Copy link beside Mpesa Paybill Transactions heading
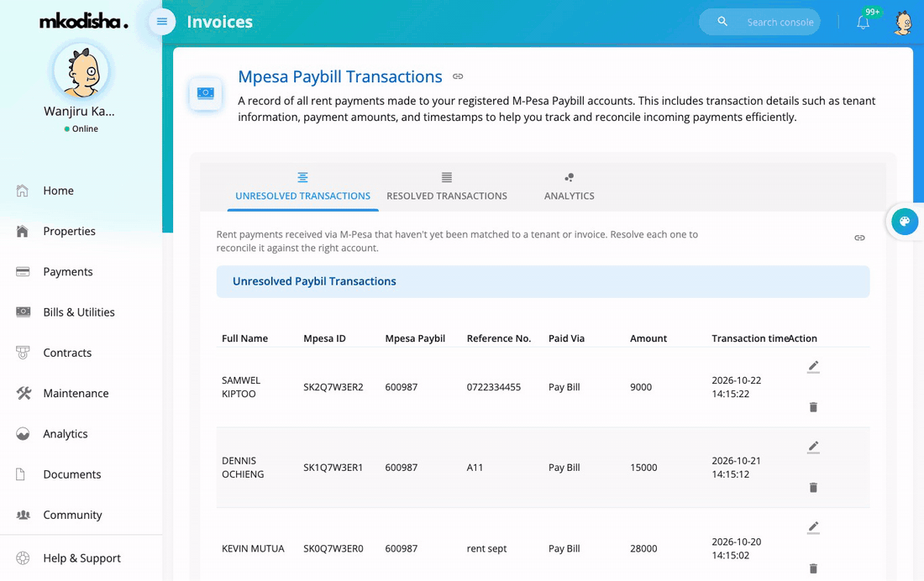The height and width of the screenshot is (581, 924). [x=458, y=76]
